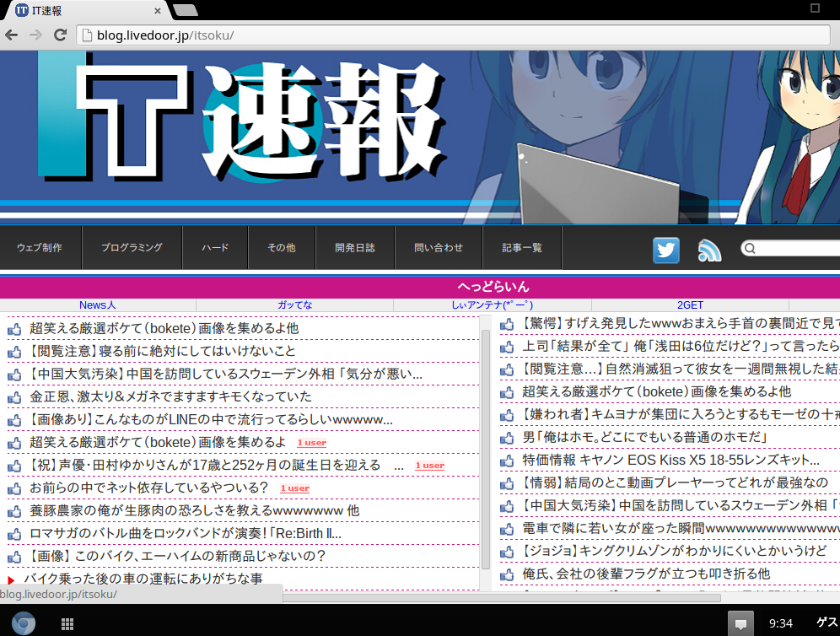840x636 pixels.
Task: Open the 開発日誌 menu item
Action: point(355,247)
